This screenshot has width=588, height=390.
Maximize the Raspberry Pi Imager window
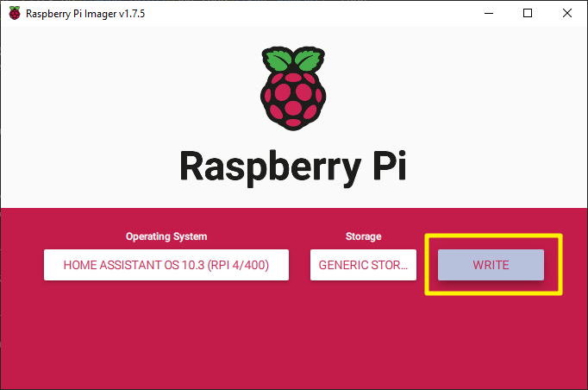pos(528,13)
